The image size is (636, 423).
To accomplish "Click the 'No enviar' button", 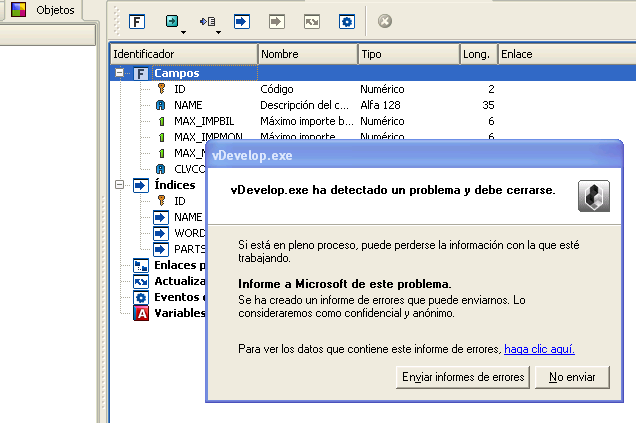I will tap(572, 377).
